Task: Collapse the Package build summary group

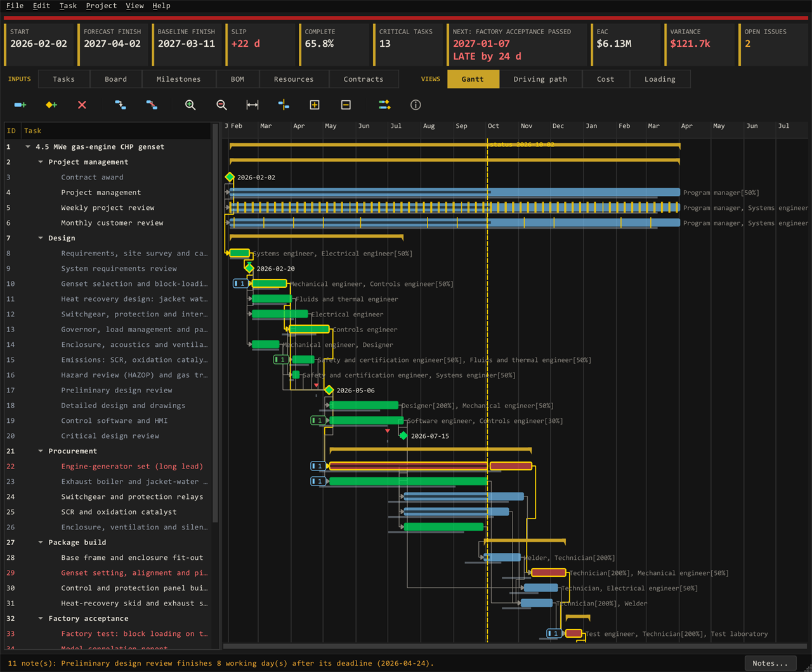Action: pyautogui.click(x=41, y=542)
